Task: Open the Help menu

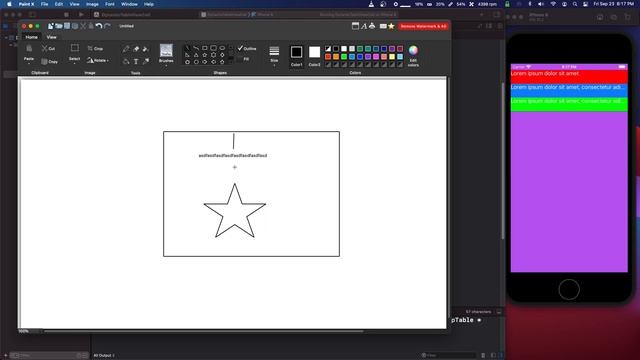Action: [149, 4]
